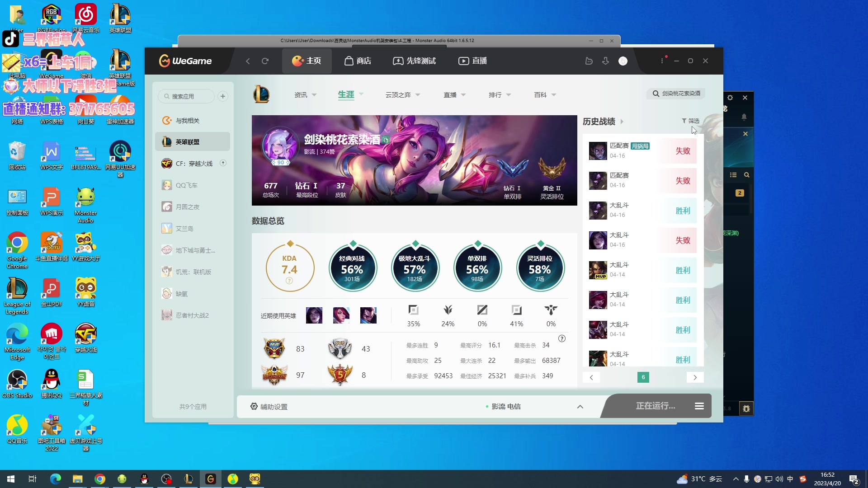Open the first 匹配赛 失败 match with 甩锅局 tag
This screenshot has height=488, width=868.
click(x=642, y=151)
